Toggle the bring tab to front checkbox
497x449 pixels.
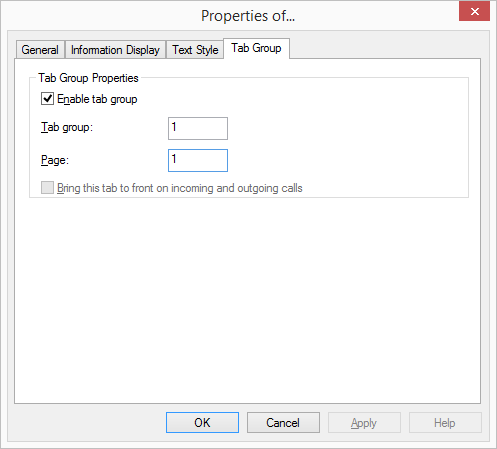[x=47, y=188]
